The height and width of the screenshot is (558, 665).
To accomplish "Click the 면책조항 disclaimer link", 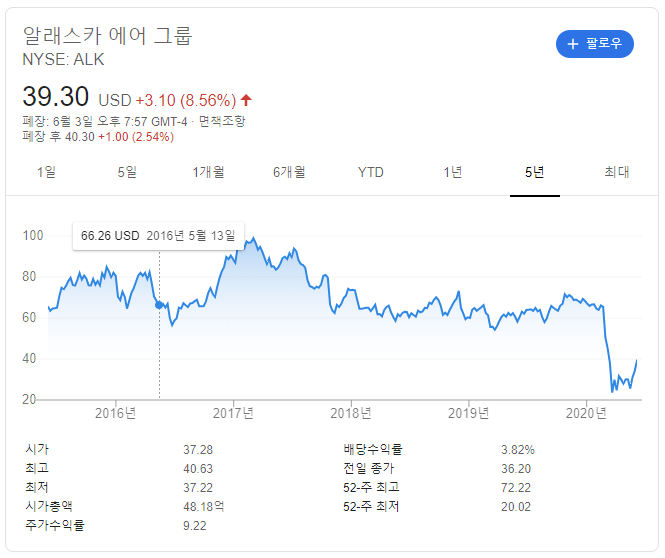I will (222, 121).
